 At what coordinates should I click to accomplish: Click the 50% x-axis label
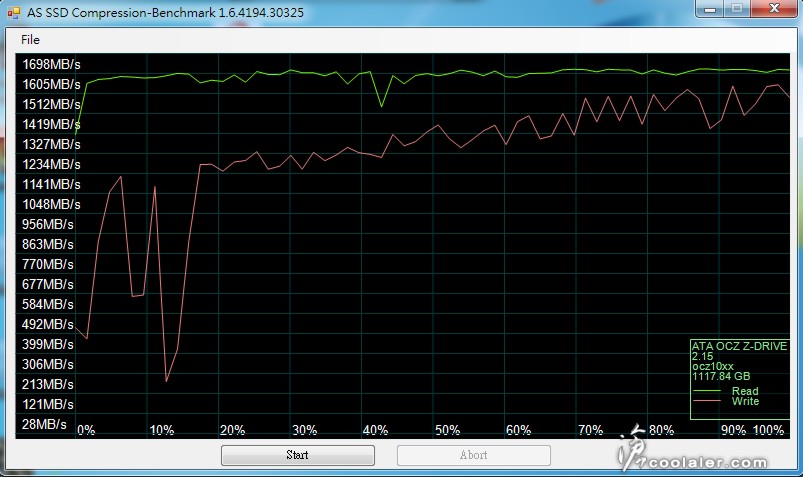pyautogui.click(x=448, y=430)
